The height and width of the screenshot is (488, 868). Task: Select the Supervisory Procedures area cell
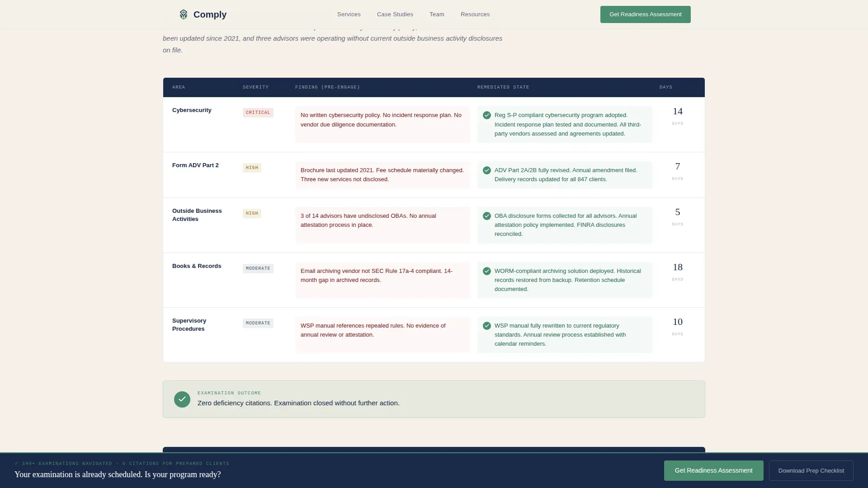point(189,325)
